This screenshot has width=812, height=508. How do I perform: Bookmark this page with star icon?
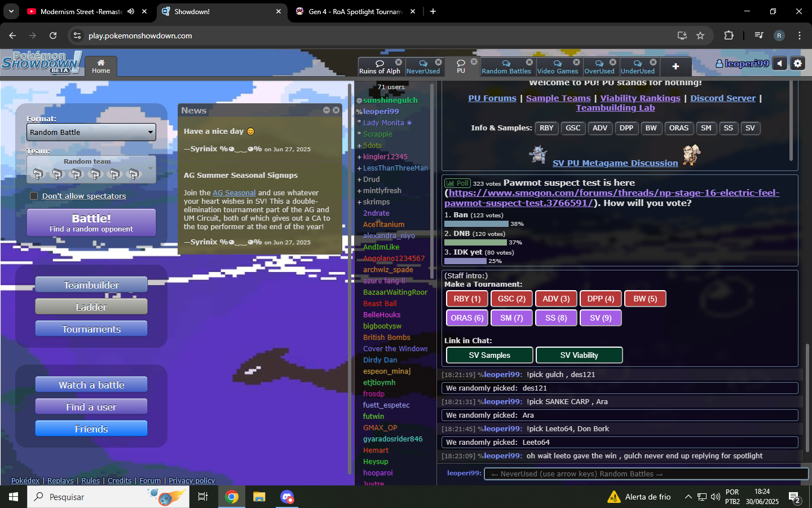coord(700,36)
